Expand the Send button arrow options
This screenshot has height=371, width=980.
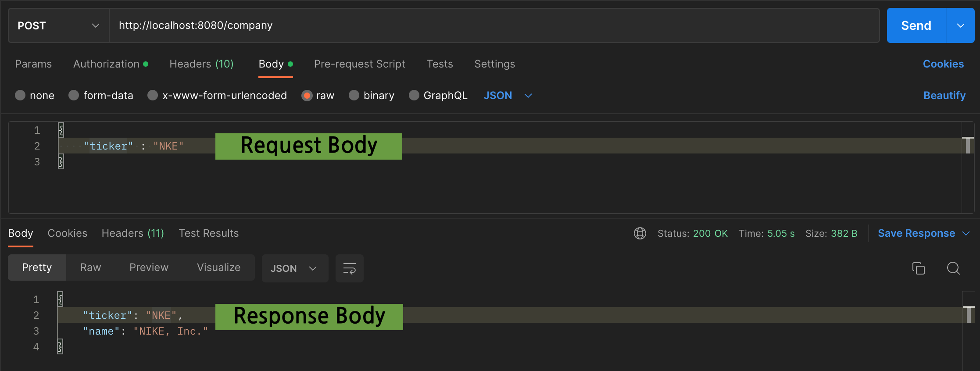tap(960, 25)
